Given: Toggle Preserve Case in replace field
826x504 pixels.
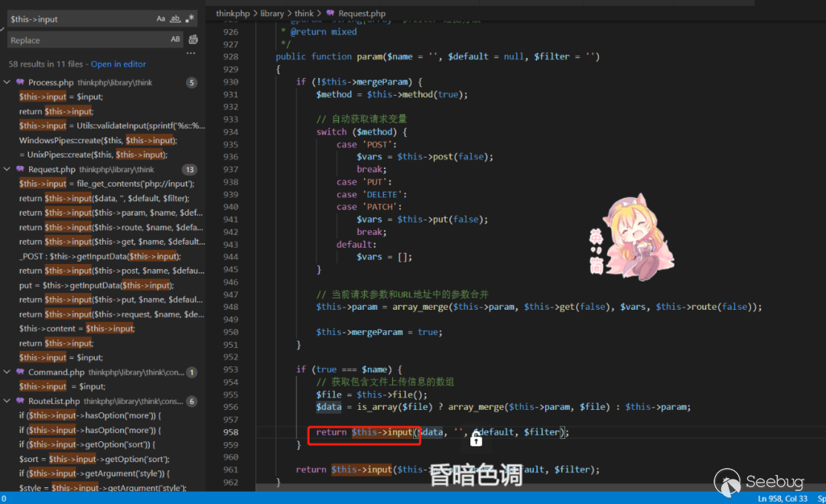Looking at the screenshot, I should click(x=175, y=40).
